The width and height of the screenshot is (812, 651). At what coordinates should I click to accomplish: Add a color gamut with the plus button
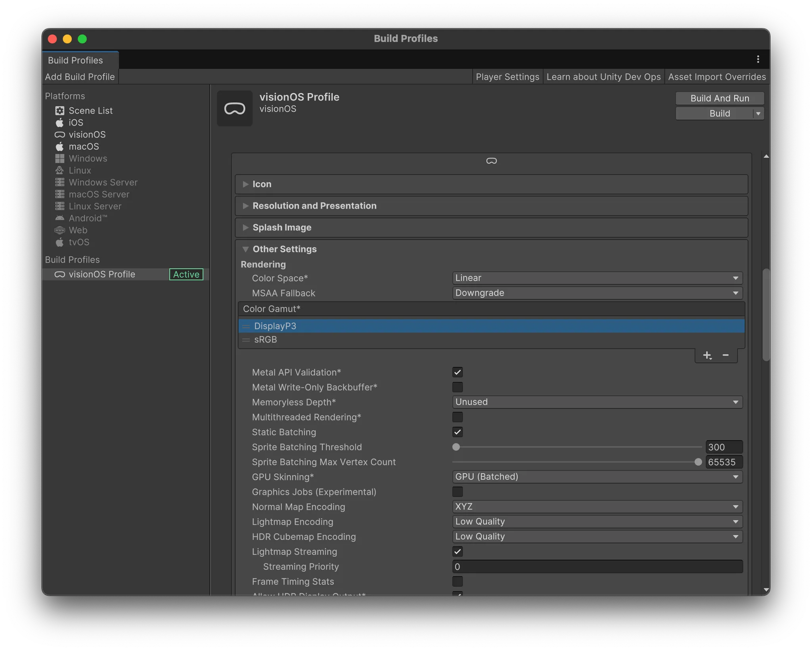(x=707, y=355)
